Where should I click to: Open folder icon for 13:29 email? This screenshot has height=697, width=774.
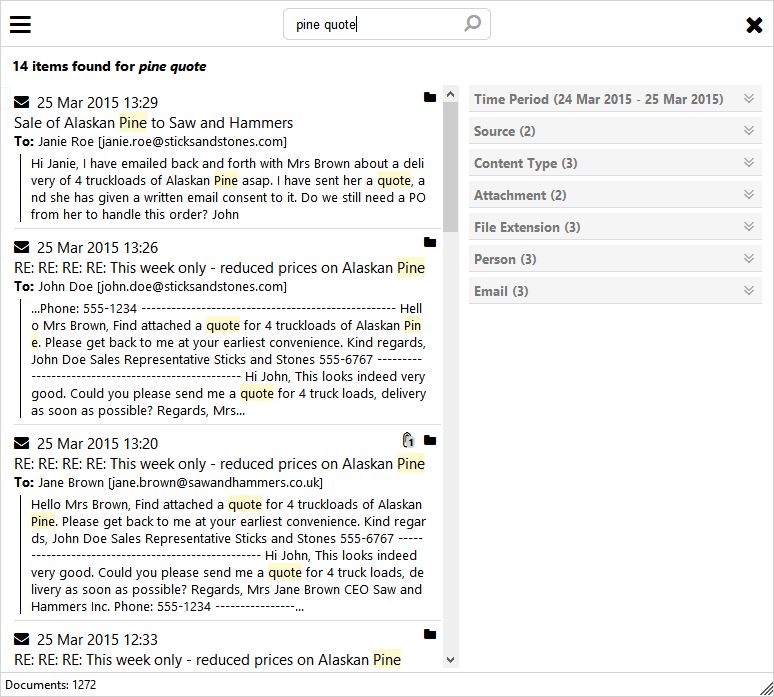coord(430,97)
